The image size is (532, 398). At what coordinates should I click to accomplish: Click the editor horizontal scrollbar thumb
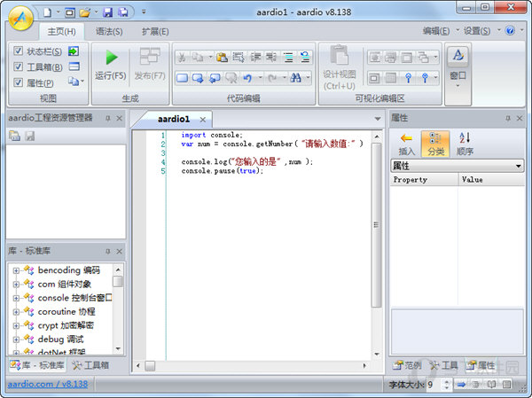tap(150, 366)
